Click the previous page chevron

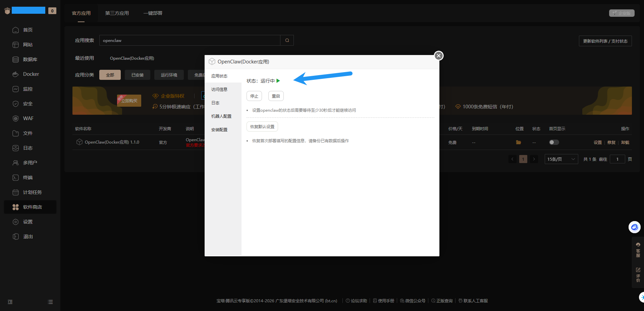tap(513, 159)
